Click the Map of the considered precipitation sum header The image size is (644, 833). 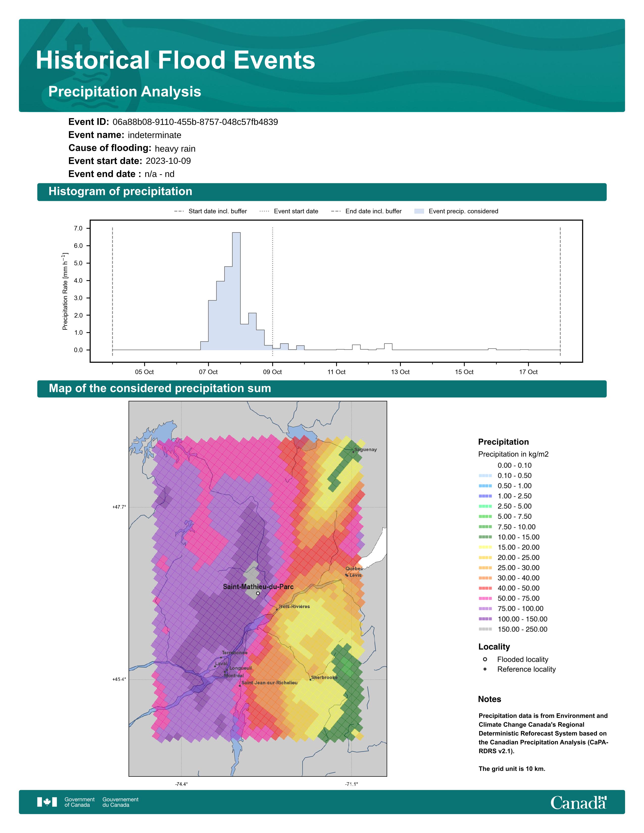[x=160, y=388]
